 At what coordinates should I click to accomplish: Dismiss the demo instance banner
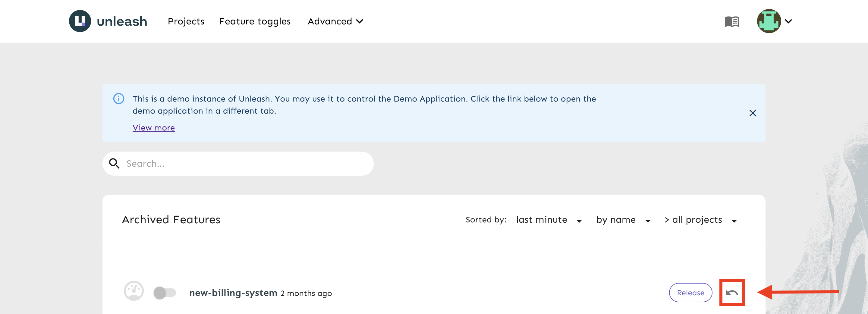tap(753, 113)
